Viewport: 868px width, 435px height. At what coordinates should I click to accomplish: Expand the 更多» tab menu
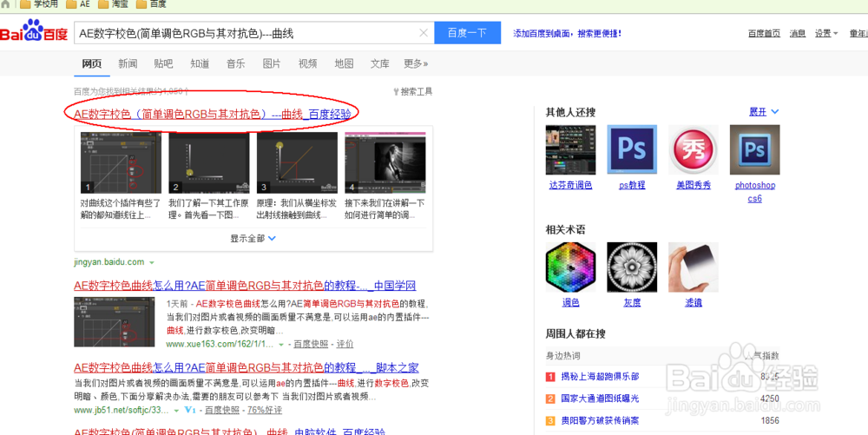(416, 63)
